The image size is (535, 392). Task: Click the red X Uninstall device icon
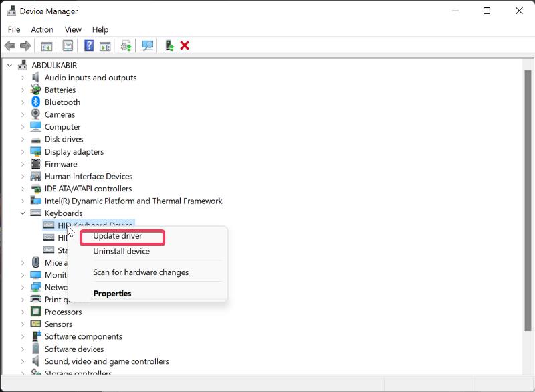(x=185, y=45)
